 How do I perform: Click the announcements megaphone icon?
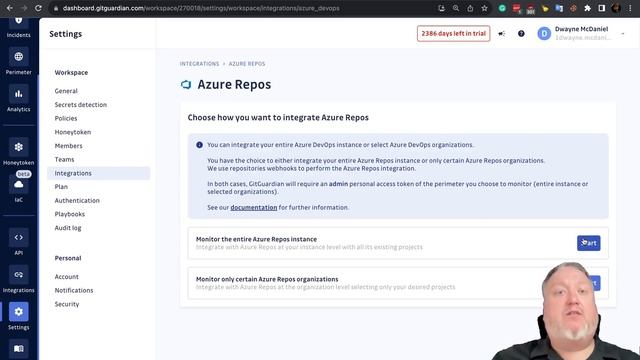pos(502,34)
